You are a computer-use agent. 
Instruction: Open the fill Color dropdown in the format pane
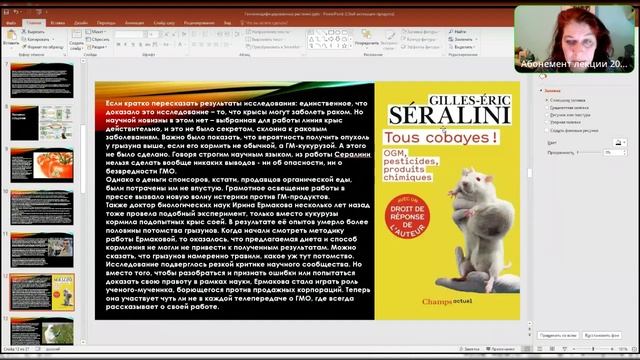[x=620, y=142]
